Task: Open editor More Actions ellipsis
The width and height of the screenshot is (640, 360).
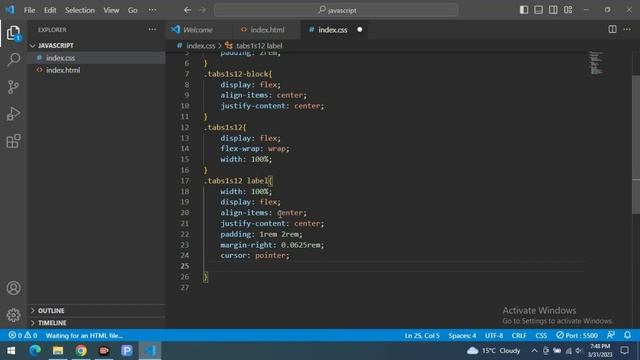Action: point(627,29)
